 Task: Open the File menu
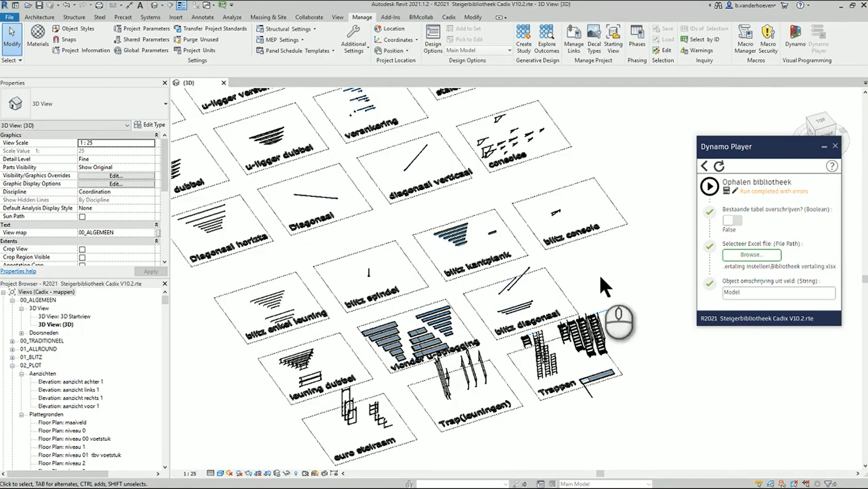10,17
